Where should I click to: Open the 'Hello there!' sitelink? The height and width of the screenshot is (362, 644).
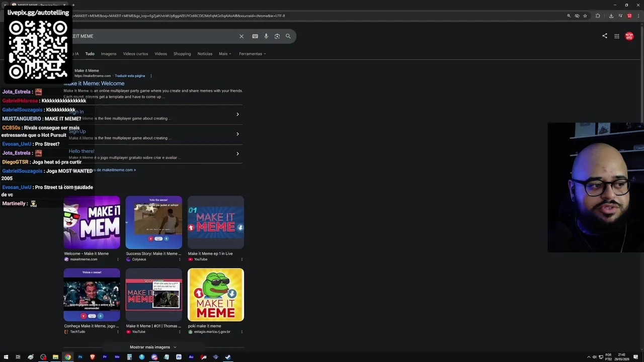coord(82,151)
